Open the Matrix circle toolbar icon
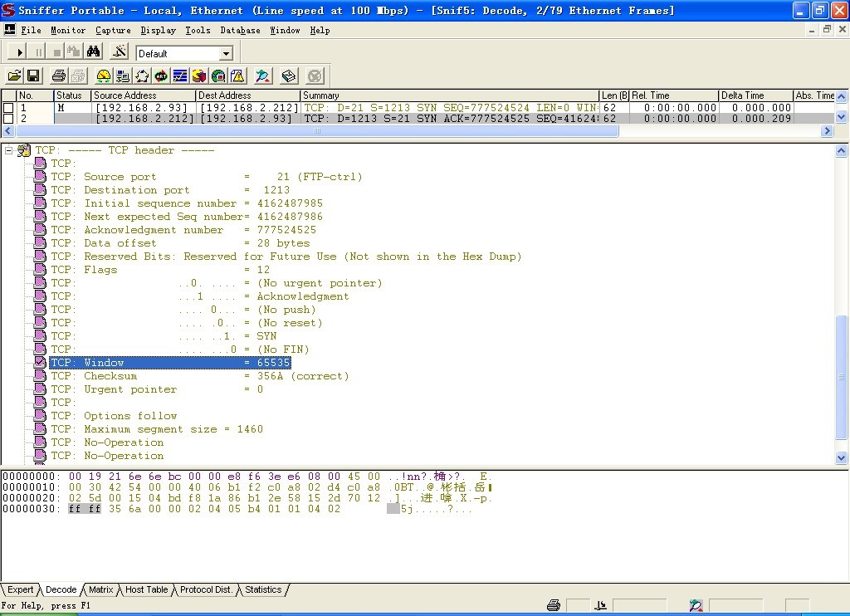Image resolution: width=850 pixels, height=616 pixels. (142, 76)
